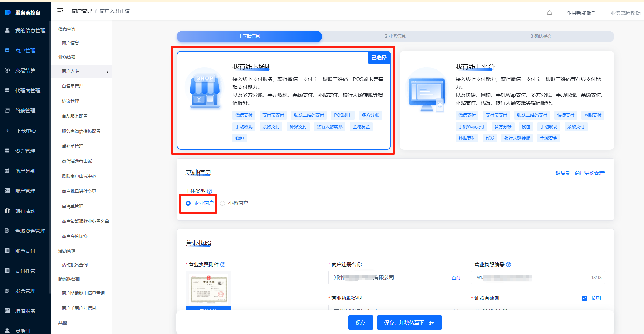Click the 主体类型 help question icon
The width and height of the screenshot is (644, 334).
pos(210,191)
